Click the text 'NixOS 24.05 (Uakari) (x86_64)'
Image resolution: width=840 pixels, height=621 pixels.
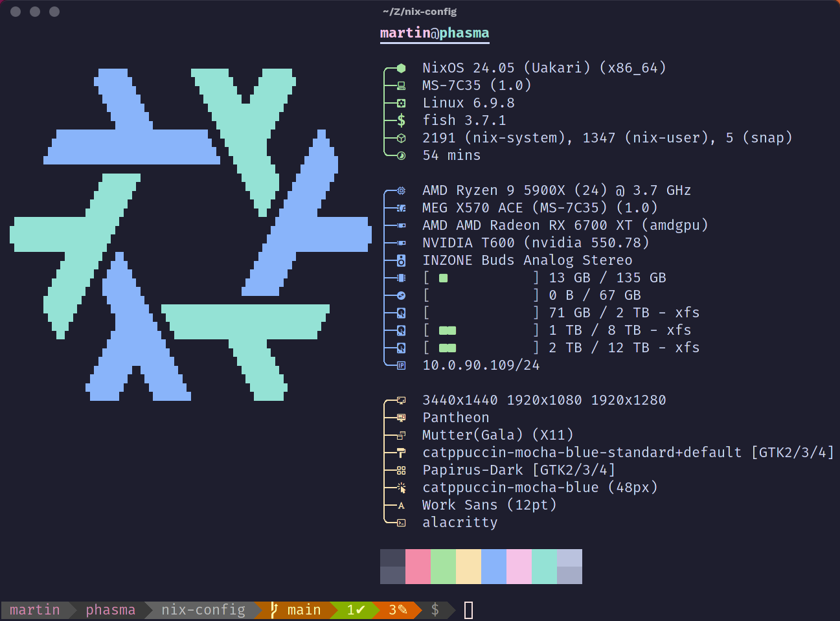pyautogui.click(x=544, y=68)
